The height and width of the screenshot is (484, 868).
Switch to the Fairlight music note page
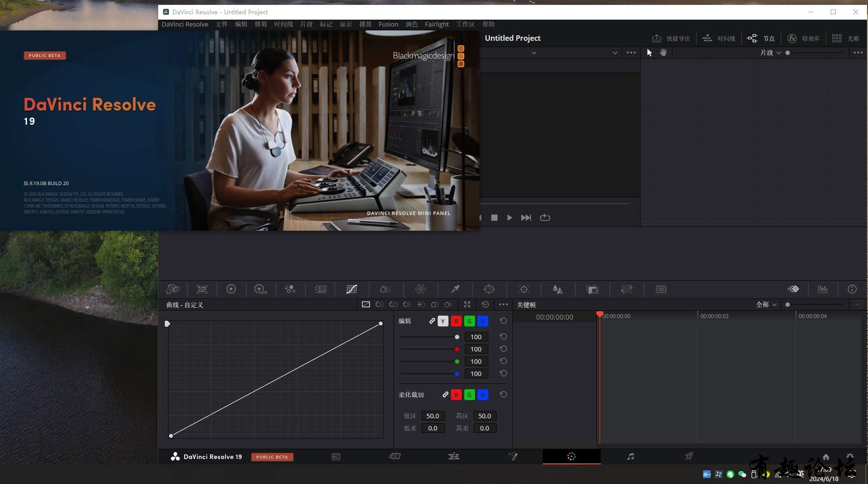point(631,457)
